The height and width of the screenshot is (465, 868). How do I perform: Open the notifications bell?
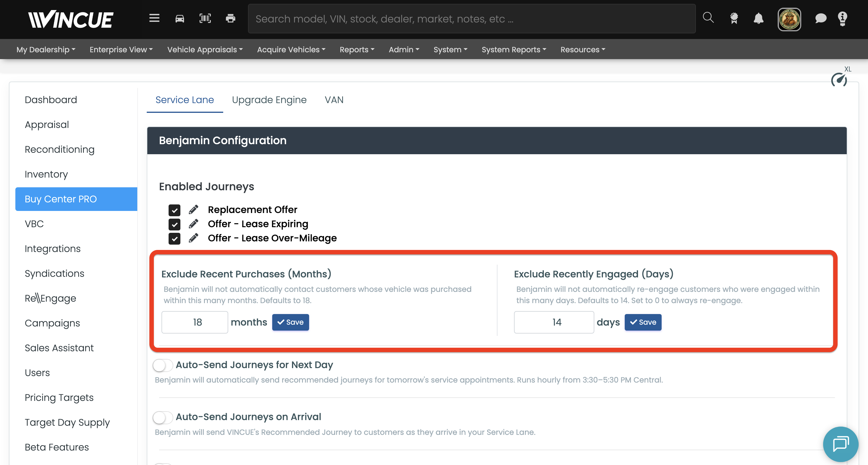click(x=758, y=18)
